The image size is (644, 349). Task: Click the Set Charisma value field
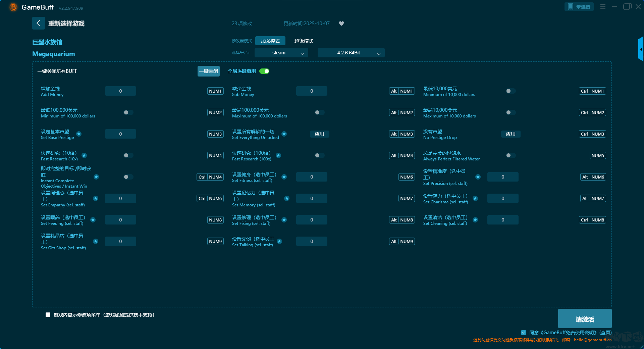[x=503, y=198]
